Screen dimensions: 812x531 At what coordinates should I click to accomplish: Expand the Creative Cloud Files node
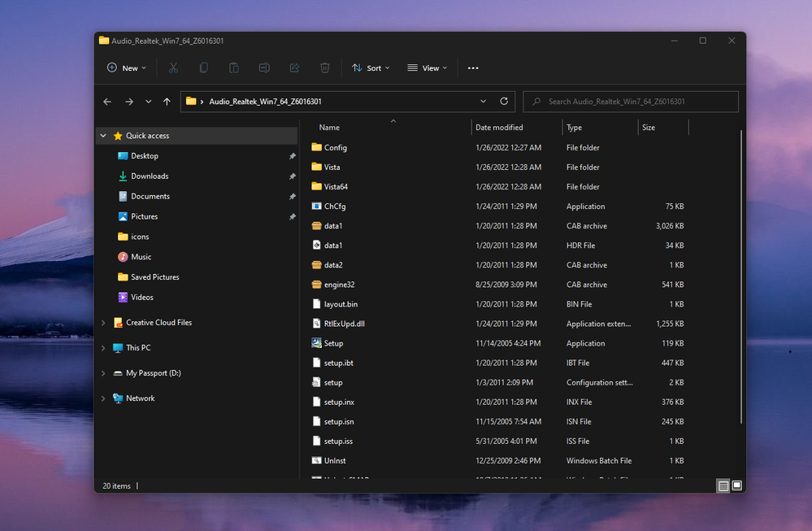coord(103,323)
